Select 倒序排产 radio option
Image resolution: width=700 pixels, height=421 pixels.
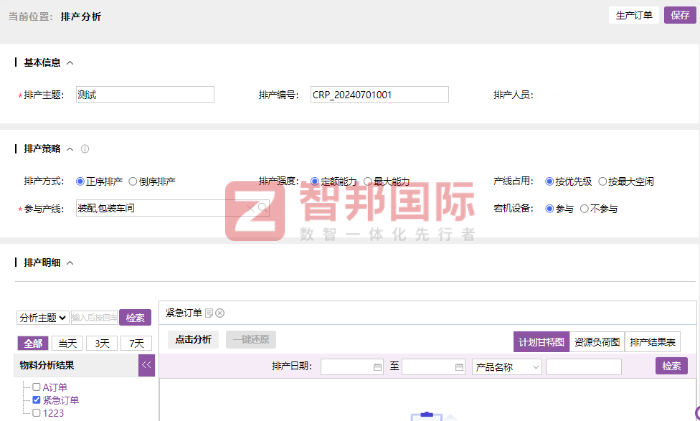133,182
